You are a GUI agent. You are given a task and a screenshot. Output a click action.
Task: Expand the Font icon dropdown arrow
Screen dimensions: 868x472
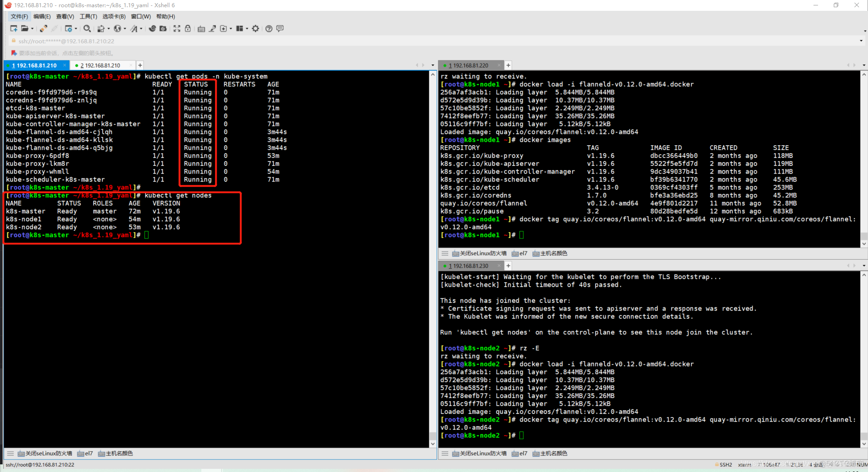(x=141, y=29)
